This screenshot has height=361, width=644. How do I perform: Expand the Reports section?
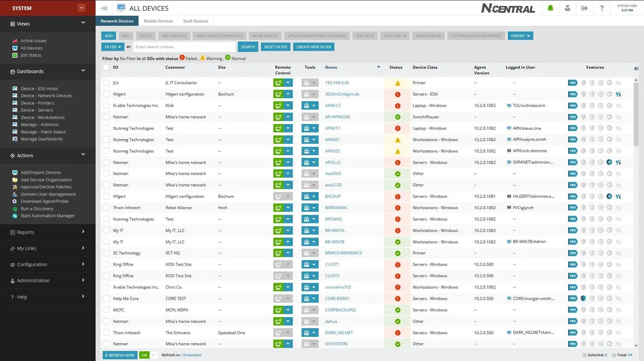[x=83, y=232]
